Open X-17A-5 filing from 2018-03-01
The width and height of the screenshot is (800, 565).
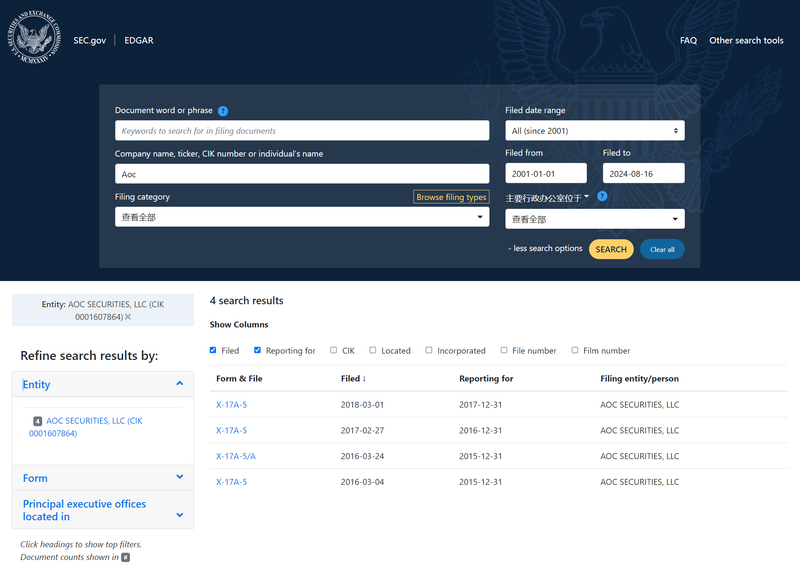[x=231, y=405]
